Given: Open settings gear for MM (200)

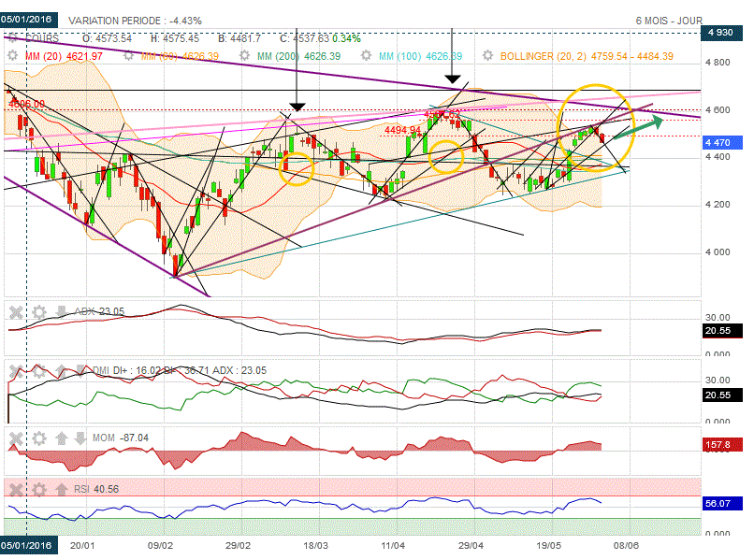Looking at the screenshot, I should click(x=245, y=56).
